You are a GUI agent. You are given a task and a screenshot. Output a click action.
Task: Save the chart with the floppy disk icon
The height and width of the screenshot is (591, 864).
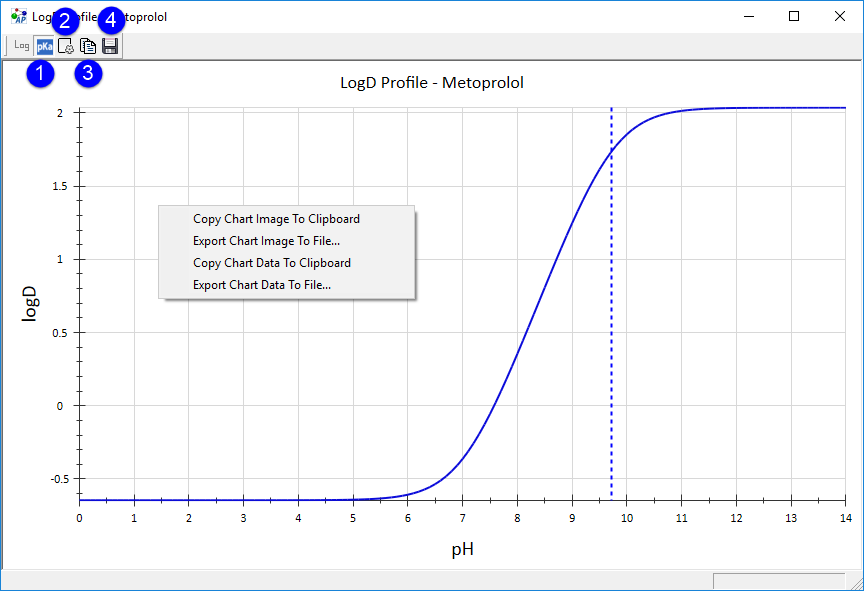click(110, 46)
